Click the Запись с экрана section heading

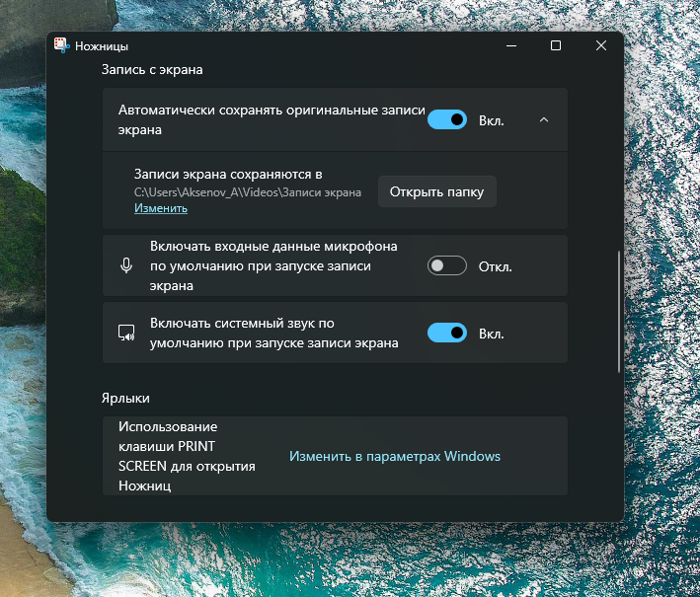click(x=152, y=70)
